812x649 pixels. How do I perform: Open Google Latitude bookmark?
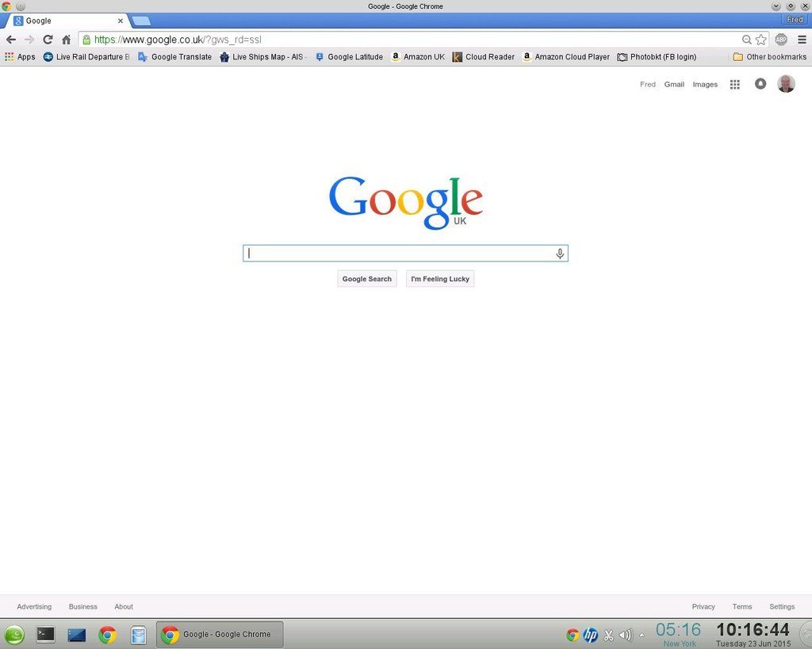point(349,57)
